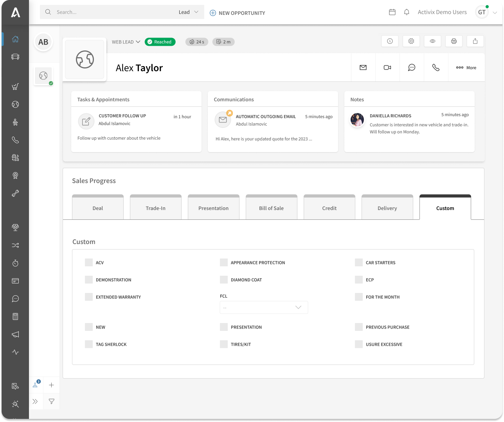Open the gear settings icon above lead card
Screen dimensions: 504x422
click(x=411, y=41)
